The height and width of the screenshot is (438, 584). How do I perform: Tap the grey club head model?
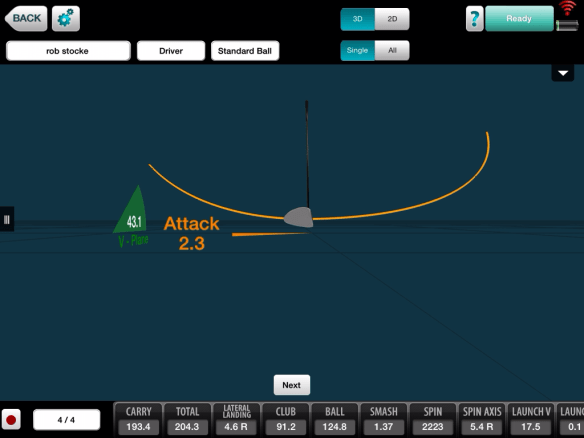pyautogui.click(x=298, y=217)
